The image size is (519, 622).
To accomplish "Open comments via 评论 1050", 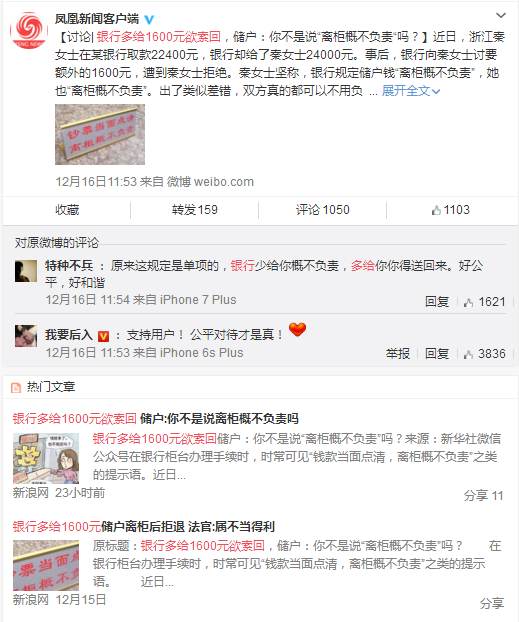I will pos(323,209).
